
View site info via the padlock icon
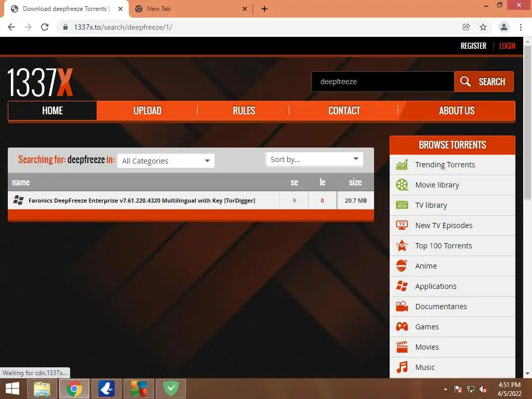pyautogui.click(x=65, y=27)
